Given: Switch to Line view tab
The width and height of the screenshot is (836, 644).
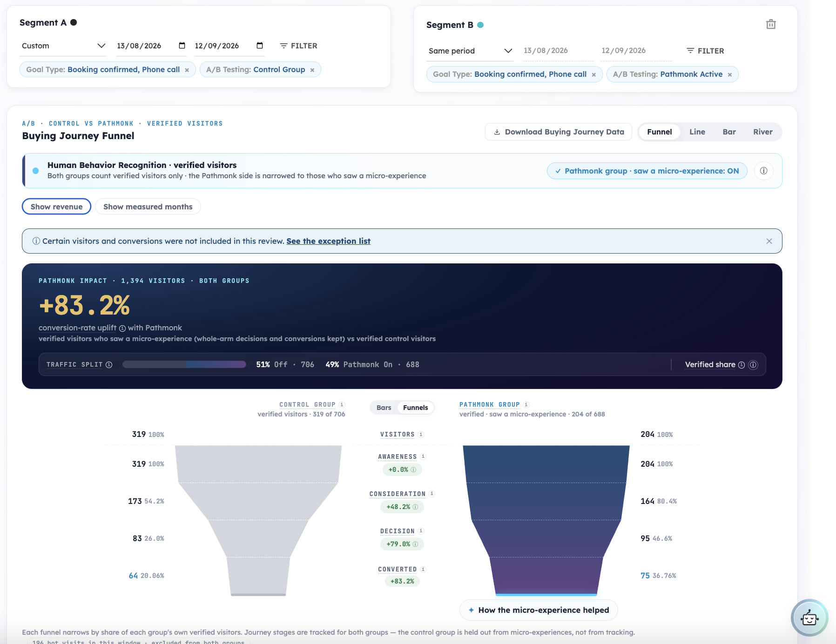Looking at the screenshot, I should point(697,132).
